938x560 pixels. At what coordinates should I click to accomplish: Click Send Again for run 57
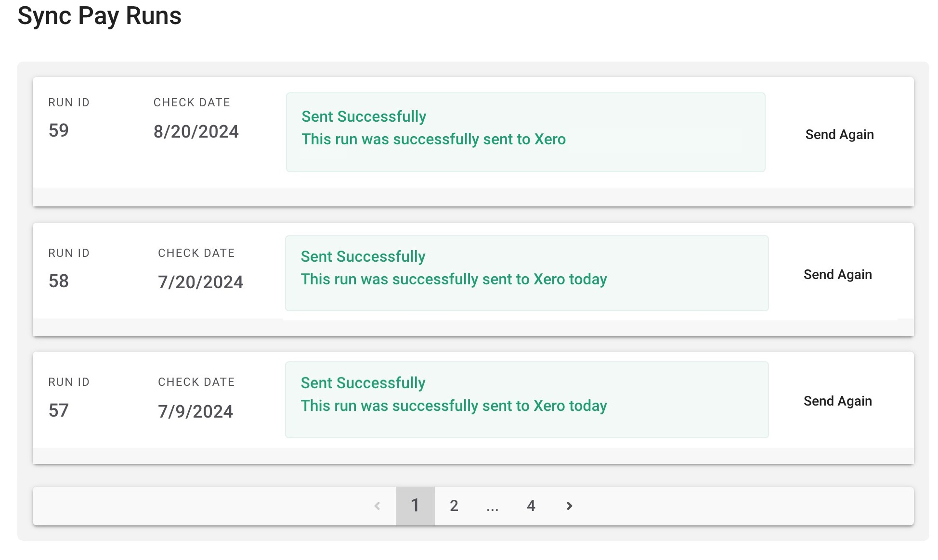click(x=837, y=401)
